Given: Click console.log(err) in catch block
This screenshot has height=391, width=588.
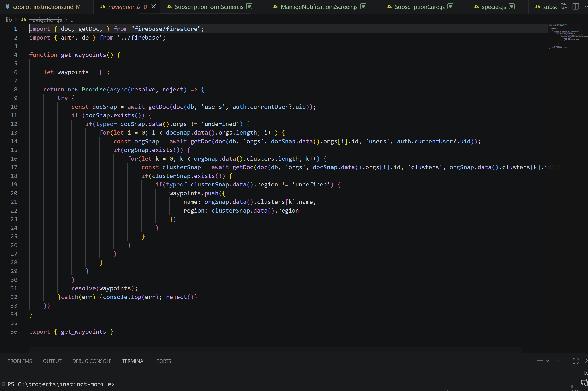Looking at the screenshot, I should 131,297.
